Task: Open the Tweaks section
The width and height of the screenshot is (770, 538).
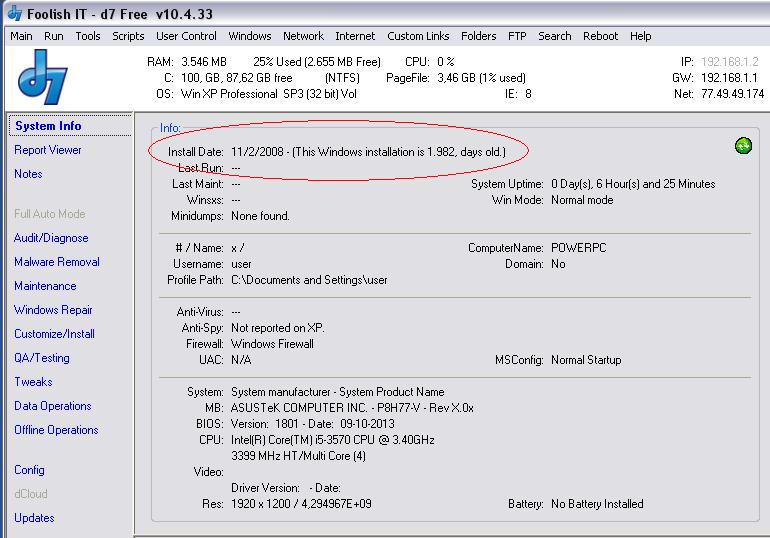Action: [x=33, y=382]
